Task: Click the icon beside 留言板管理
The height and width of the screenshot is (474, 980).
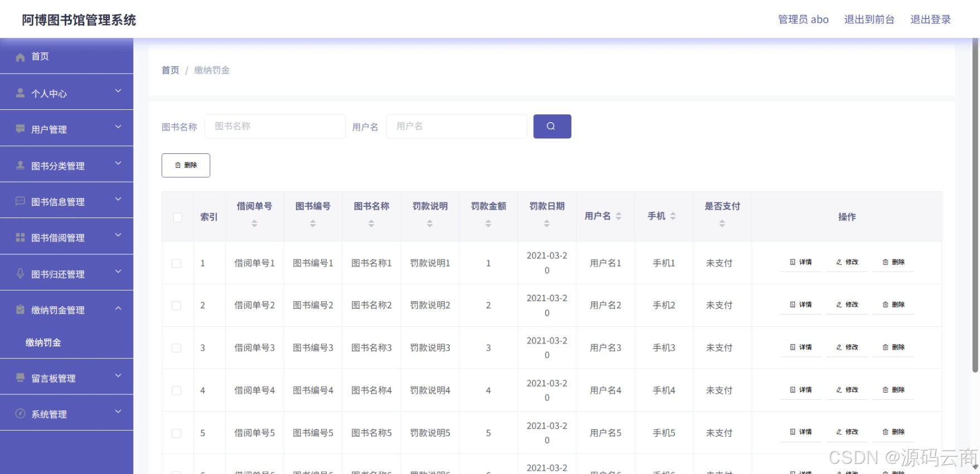Action: click(x=21, y=378)
